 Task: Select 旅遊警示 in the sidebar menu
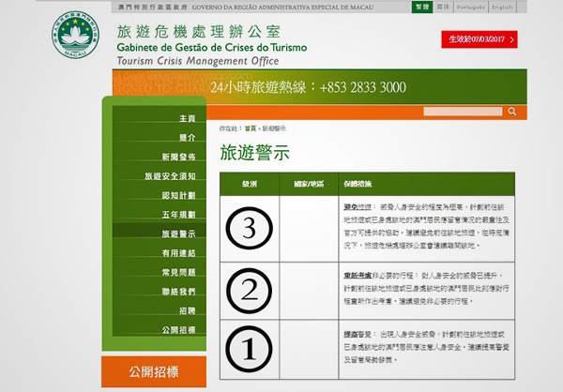point(178,234)
